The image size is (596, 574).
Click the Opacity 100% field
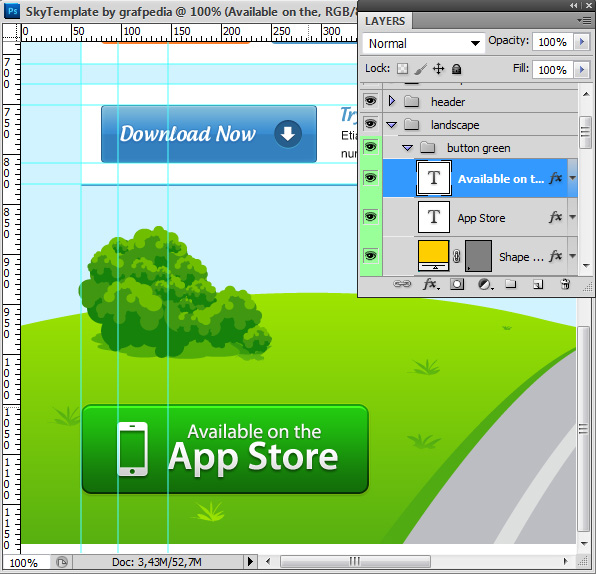point(553,42)
